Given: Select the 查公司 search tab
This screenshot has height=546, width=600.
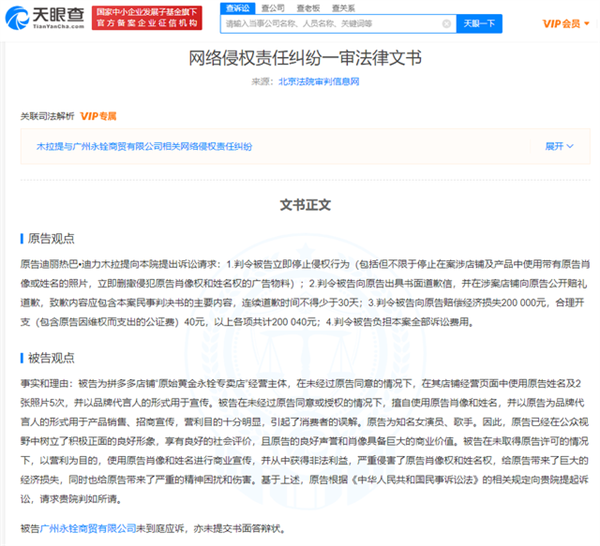Looking at the screenshot, I should (271, 7).
